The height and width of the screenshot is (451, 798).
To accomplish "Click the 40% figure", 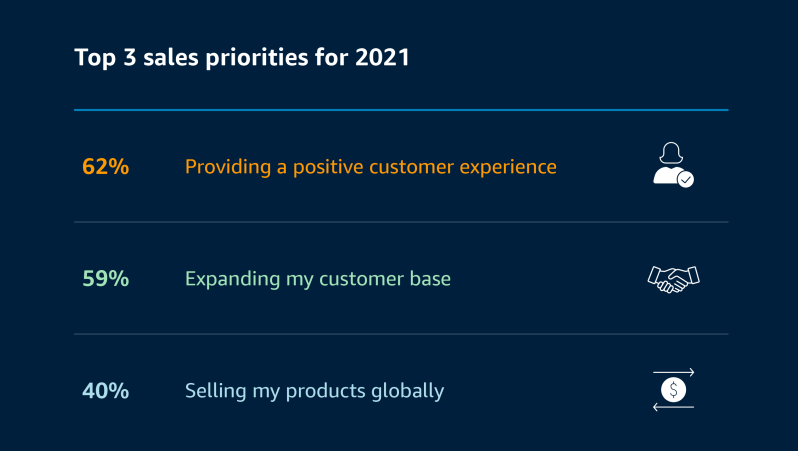I will [105, 390].
